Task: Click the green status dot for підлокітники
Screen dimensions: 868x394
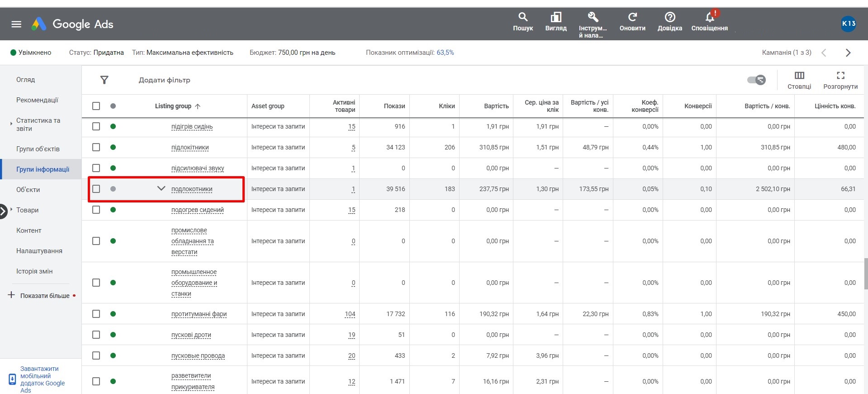Action: pyautogui.click(x=113, y=147)
